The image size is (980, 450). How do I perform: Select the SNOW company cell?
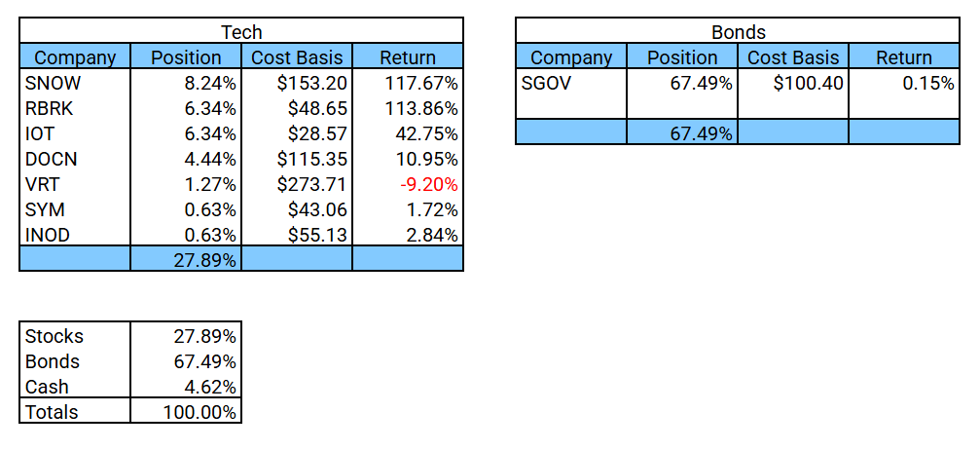[74, 83]
